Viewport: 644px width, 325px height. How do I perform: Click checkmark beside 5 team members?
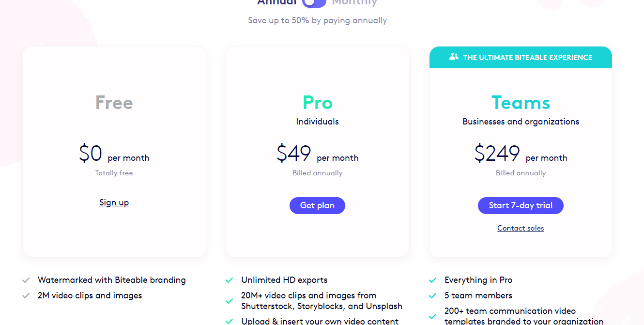tap(433, 295)
